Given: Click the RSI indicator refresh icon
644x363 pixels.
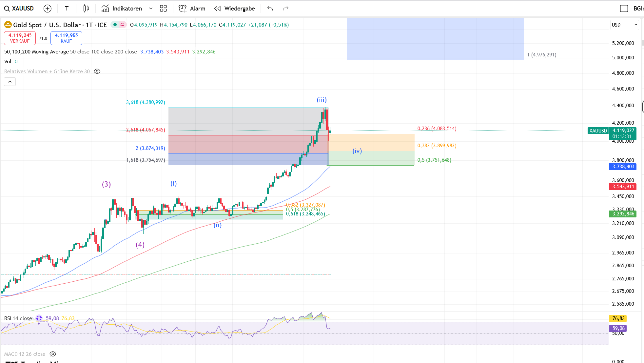Looking at the screenshot, I should click(39, 318).
